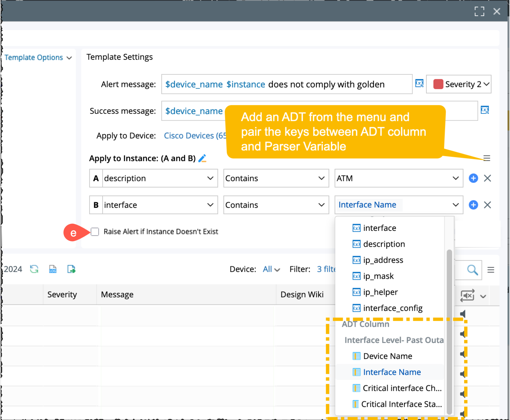
Task: Open the Severity 2 dropdown
Action: [458, 84]
